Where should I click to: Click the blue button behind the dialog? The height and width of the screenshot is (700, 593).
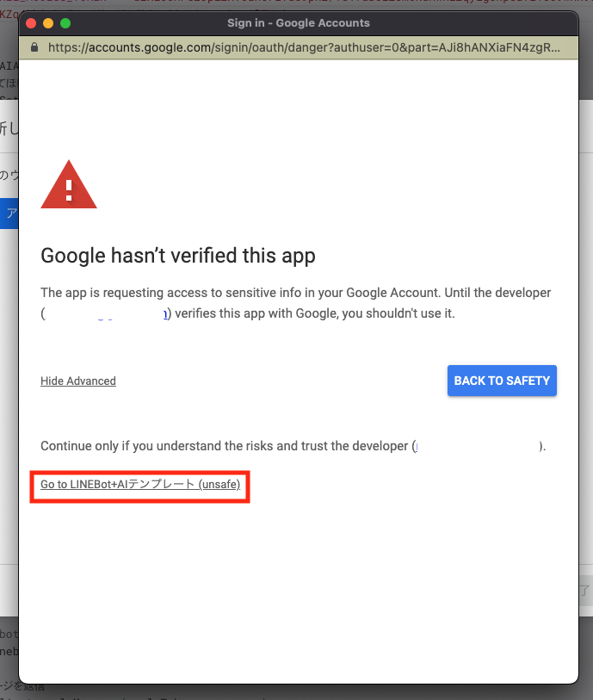click(10, 214)
